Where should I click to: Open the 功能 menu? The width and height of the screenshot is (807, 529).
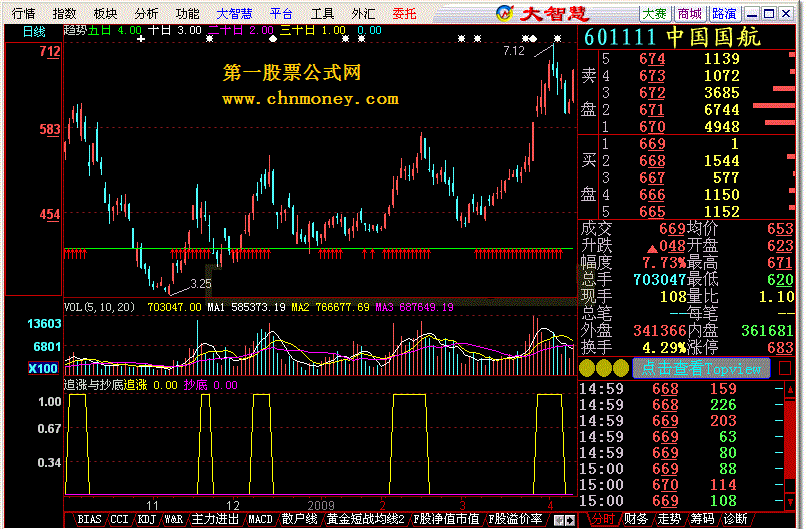tap(187, 13)
